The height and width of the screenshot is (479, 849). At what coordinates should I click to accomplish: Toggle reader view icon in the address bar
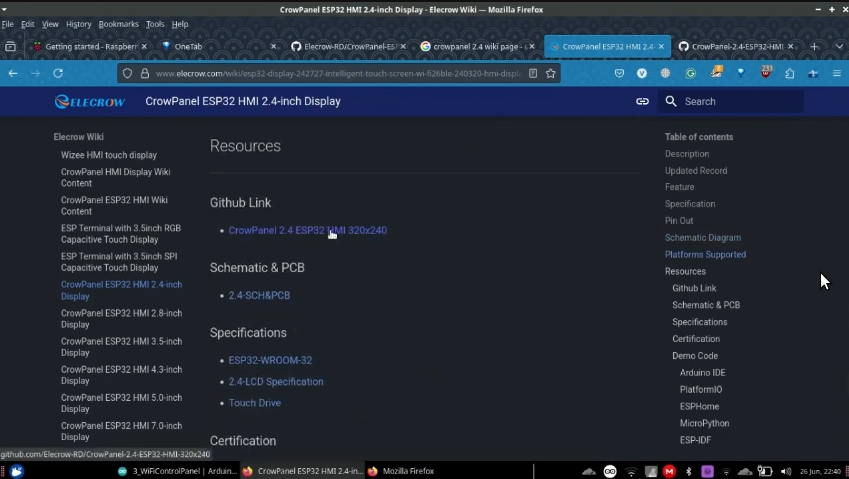(x=533, y=73)
